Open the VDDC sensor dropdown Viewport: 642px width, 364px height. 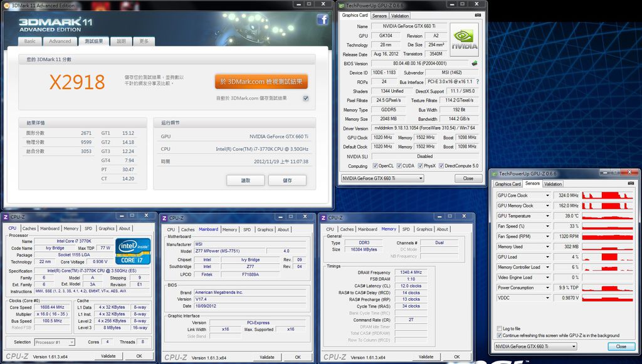pyautogui.click(x=547, y=298)
